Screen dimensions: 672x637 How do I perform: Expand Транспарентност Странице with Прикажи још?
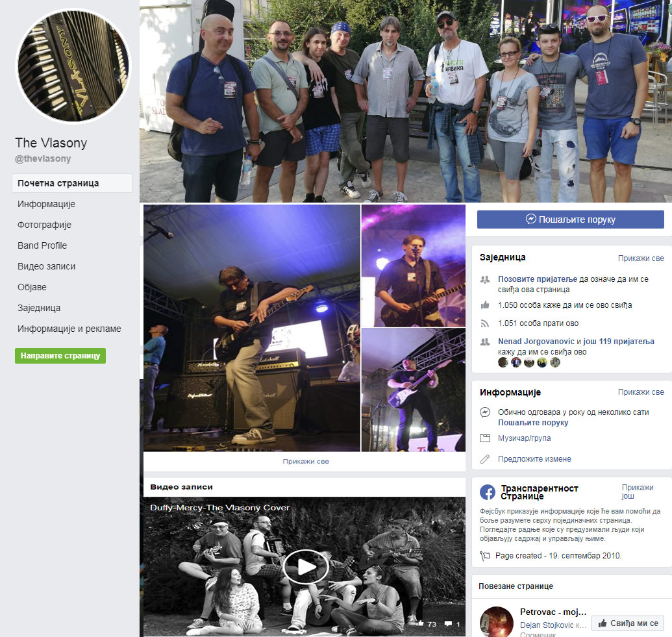(637, 492)
